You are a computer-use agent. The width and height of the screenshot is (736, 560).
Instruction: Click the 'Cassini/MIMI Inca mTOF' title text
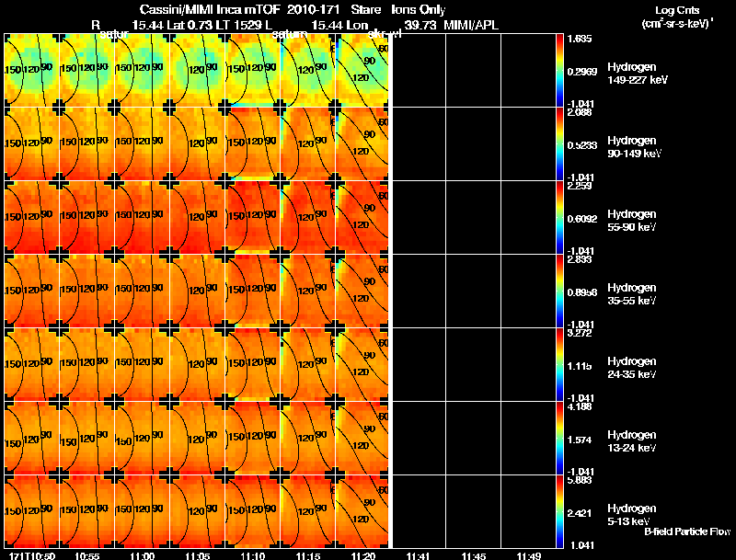point(210,10)
